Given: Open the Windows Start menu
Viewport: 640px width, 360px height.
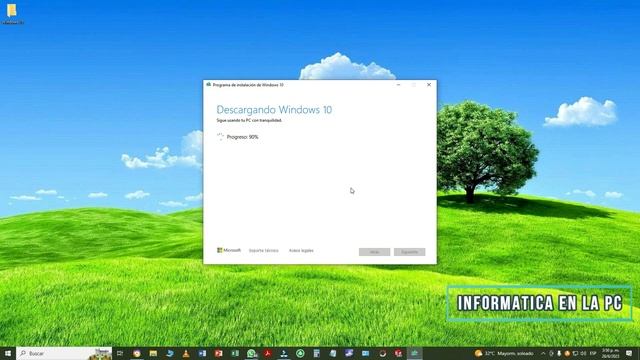Looking at the screenshot, I should pos(8,353).
